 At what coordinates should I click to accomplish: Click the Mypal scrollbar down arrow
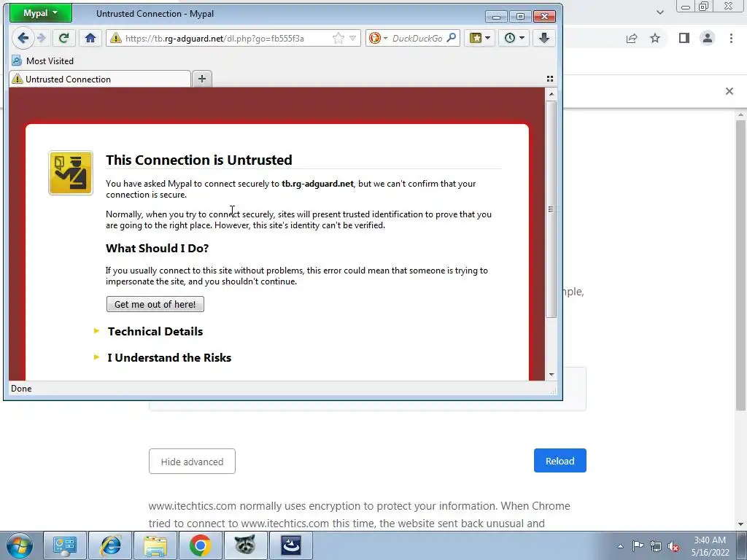coord(551,375)
